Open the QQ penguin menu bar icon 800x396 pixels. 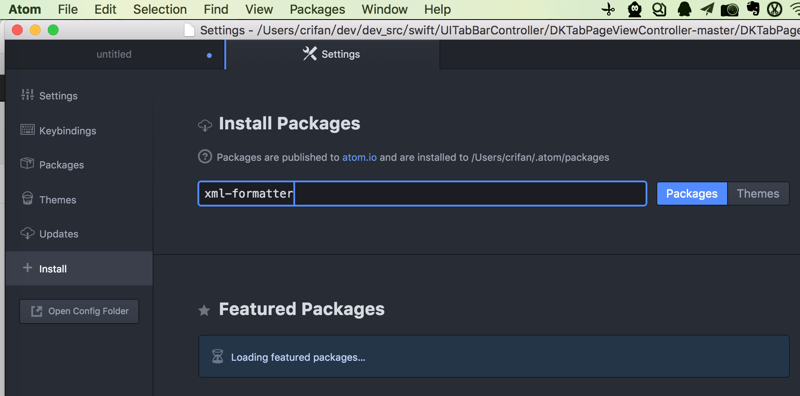pyautogui.click(x=684, y=9)
